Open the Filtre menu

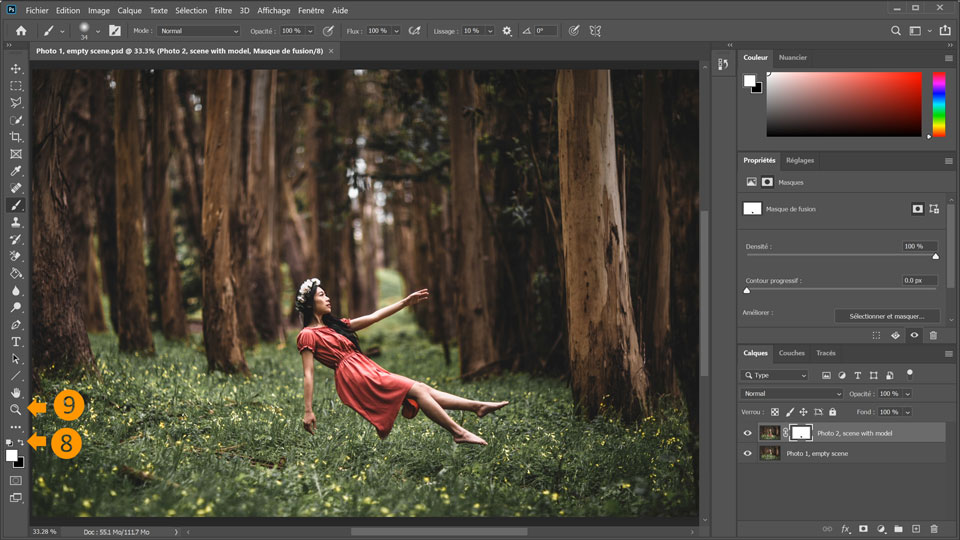coord(224,10)
